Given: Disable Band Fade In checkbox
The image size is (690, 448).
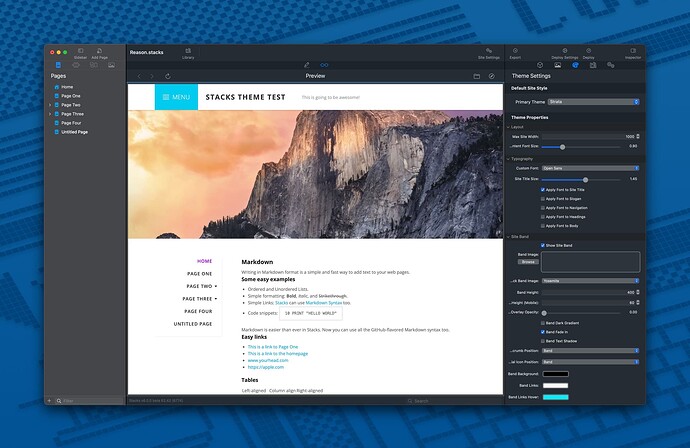Looking at the screenshot, I should [x=543, y=332].
